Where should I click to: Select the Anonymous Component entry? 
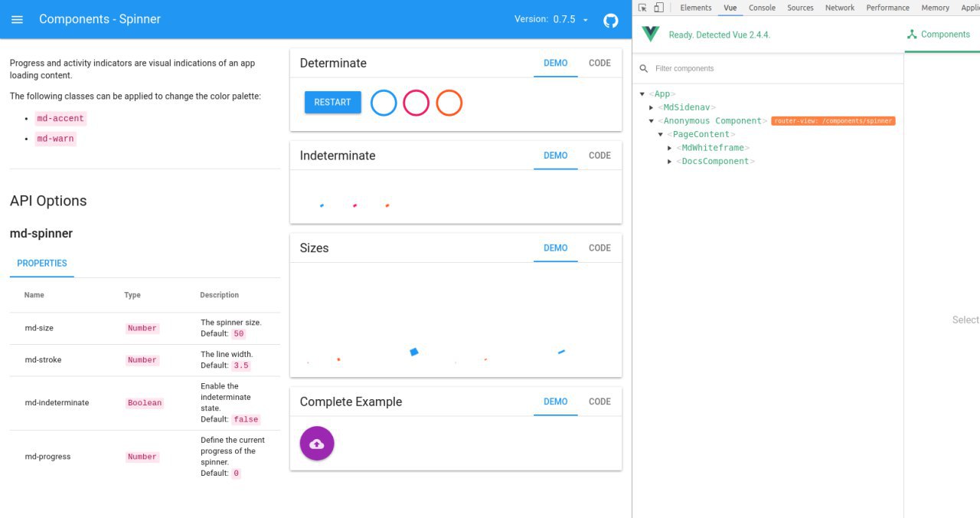[712, 121]
